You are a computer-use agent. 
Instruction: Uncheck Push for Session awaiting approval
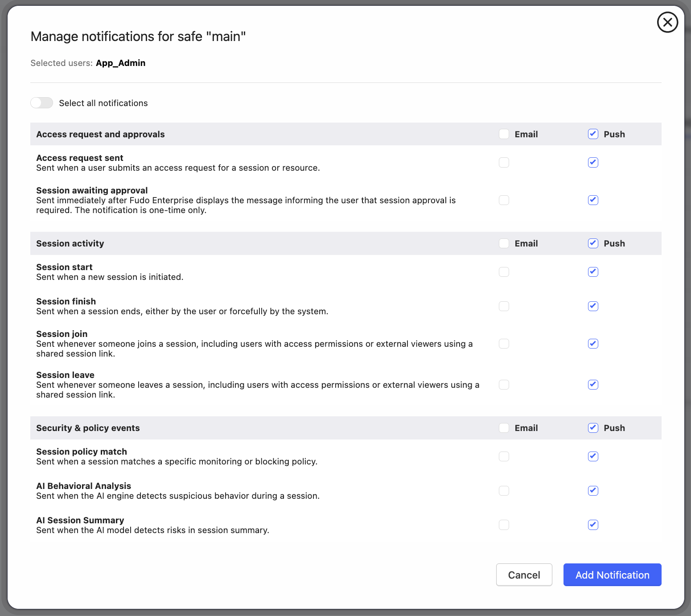pos(593,200)
